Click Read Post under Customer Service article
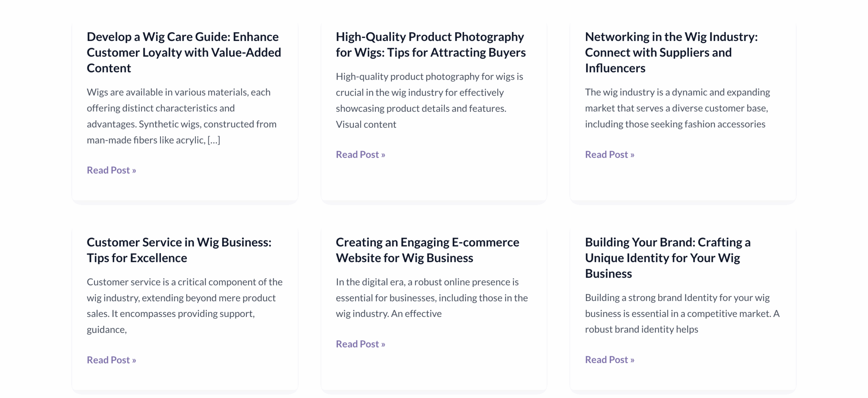This screenshot has height=398, width=868. click(111, 360)
